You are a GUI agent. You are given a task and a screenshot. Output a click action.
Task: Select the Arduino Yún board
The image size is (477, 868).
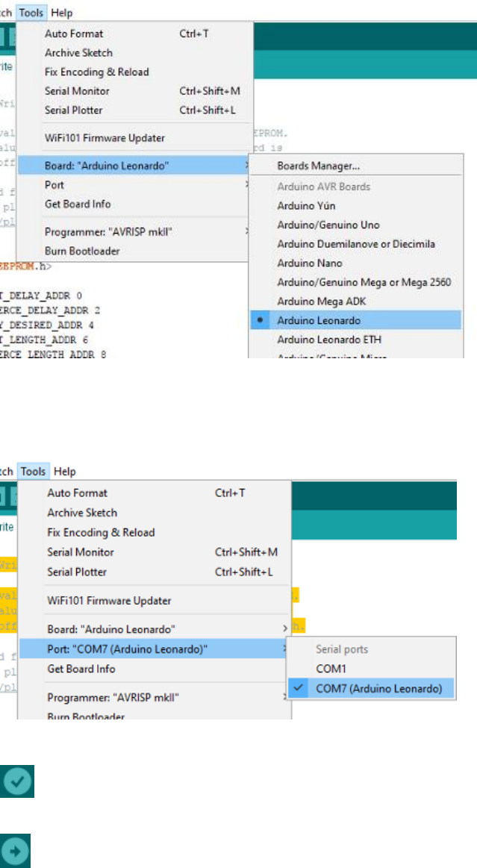[355, 206]
